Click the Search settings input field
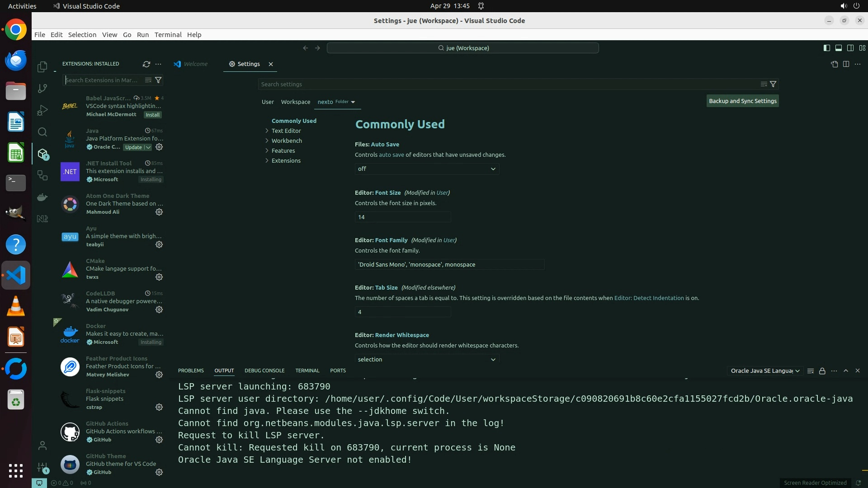868x488 pixels. pos(506,84)
